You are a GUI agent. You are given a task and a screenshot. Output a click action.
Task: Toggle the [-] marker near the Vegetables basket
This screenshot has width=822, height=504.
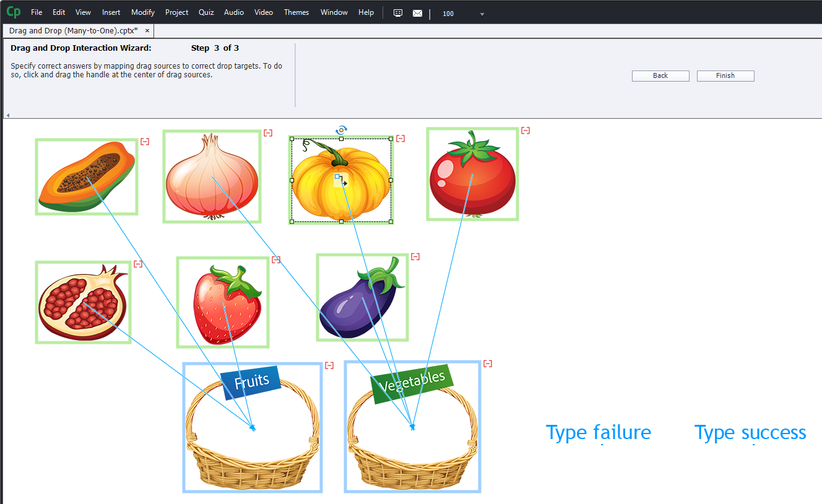pos(488,364)
